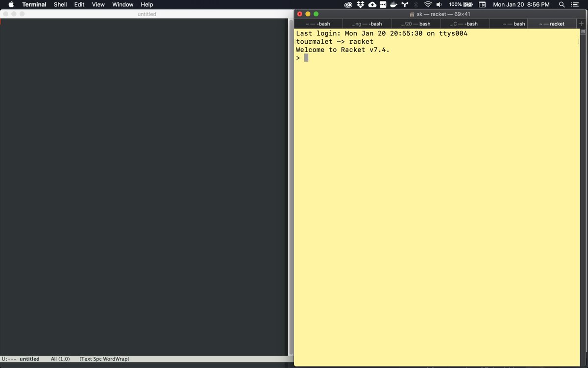Click the 100% battery indicator
This screenshot has height=368, width=588.
pos(461,4)
